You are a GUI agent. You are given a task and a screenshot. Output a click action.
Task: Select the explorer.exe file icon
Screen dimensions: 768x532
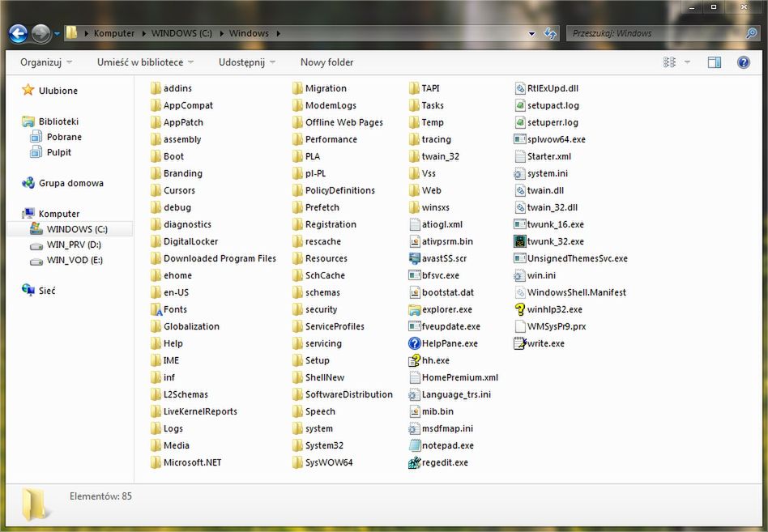(x=414, y=309)
